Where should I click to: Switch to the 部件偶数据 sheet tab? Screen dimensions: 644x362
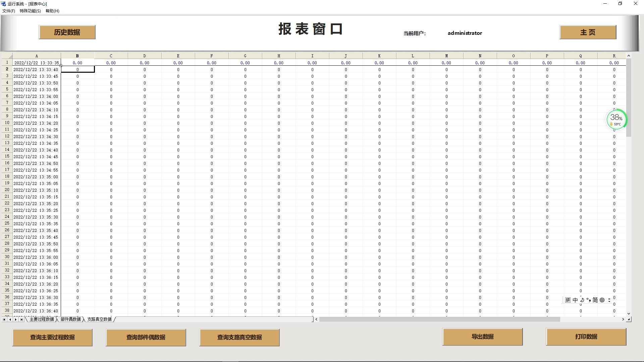pyautogui.click(x=70, y=319)
